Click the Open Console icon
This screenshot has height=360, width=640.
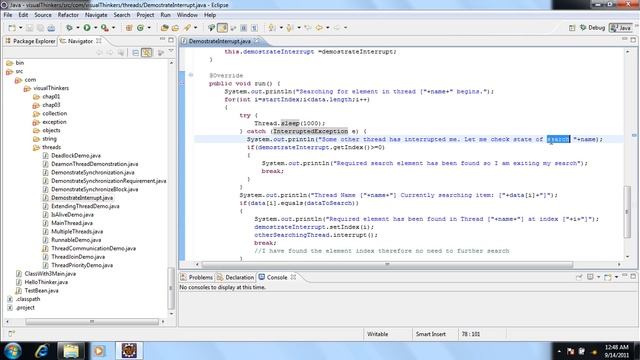click(607, 277)
